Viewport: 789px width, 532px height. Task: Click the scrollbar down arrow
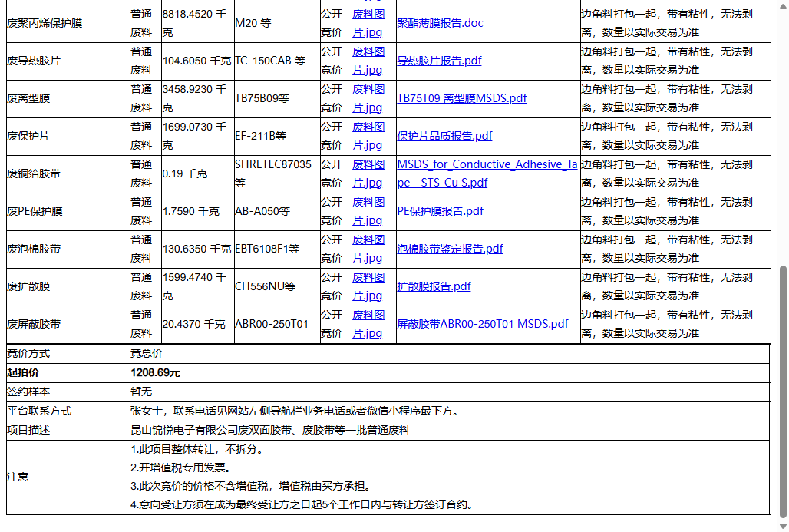pos(782,526)
